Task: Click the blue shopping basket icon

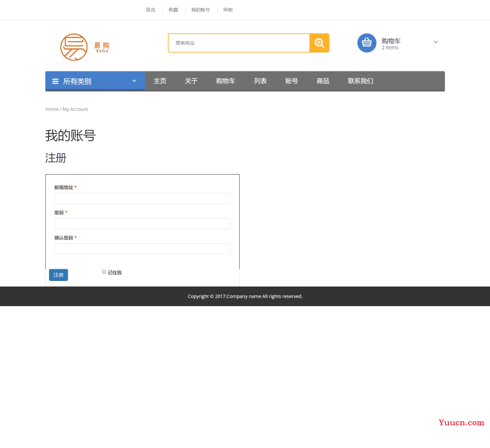Action: (367, 43)
